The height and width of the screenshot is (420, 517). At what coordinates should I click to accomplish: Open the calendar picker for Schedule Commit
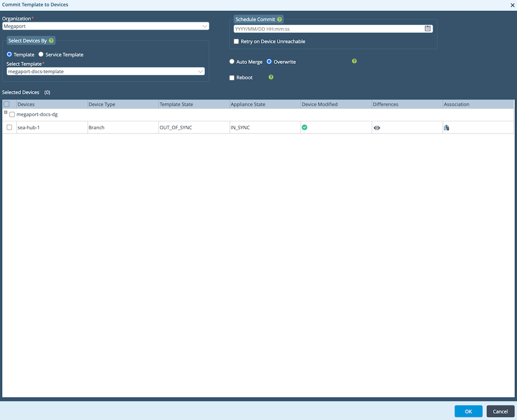tap(428, 29)
